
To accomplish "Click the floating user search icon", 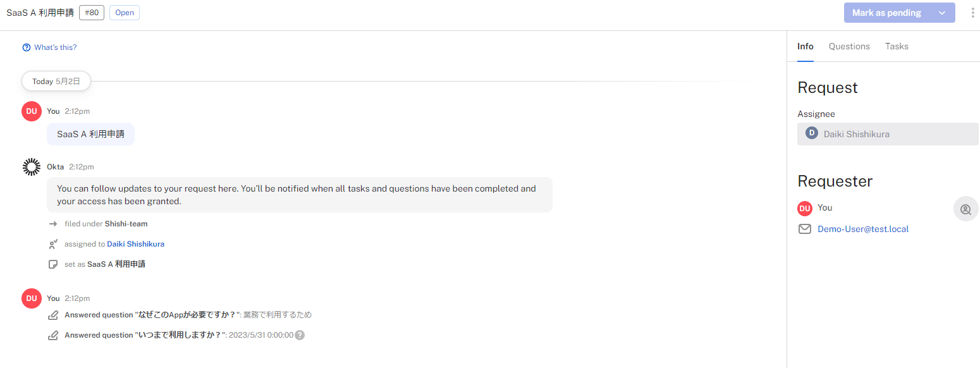I will click(x=965, y=209).
